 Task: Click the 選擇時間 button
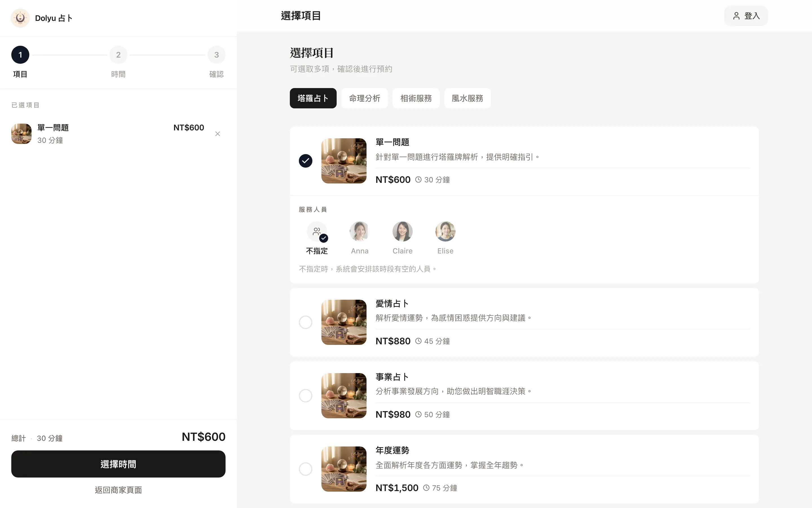click(x=118, y=464)
